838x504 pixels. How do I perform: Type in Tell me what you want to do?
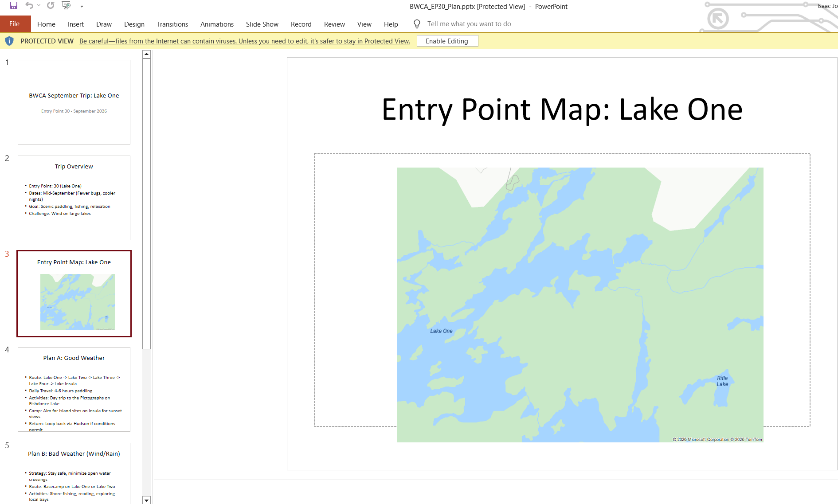[469, 24]
